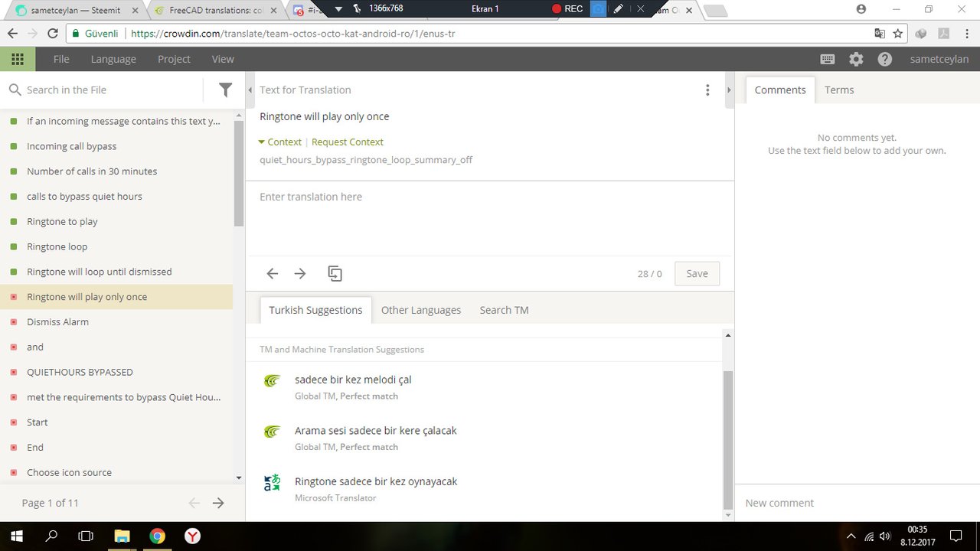
Task: Copy source text into translation icon
Action: click(x=335, y=273)
